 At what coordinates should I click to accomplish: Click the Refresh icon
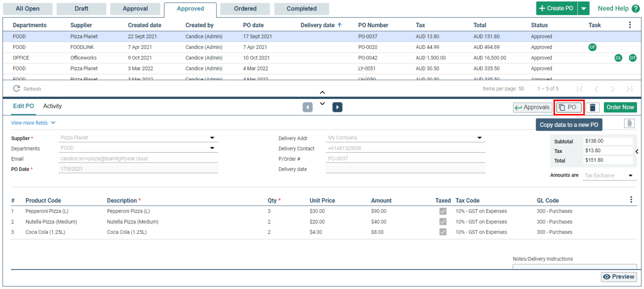[x=17, y=89]
